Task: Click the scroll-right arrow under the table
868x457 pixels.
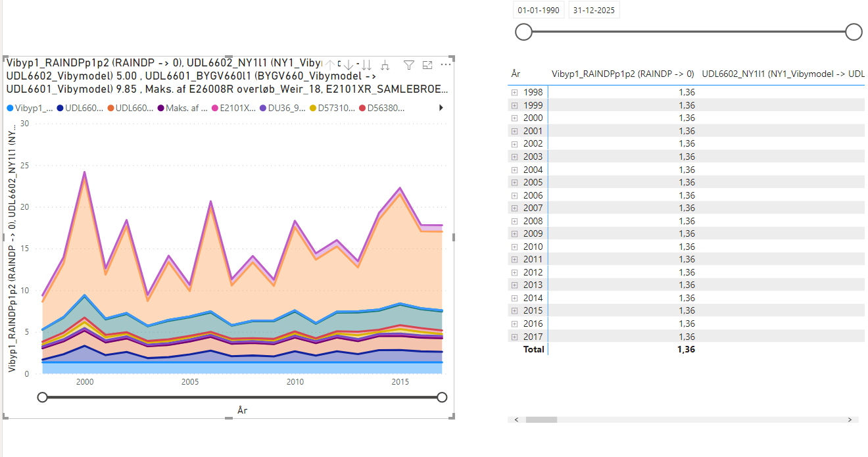Action: coord(850,420)
